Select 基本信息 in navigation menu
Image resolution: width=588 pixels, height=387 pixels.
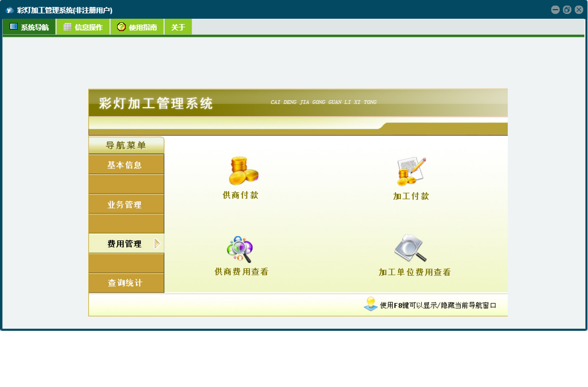pyautogui.click(x=126, y=165)
